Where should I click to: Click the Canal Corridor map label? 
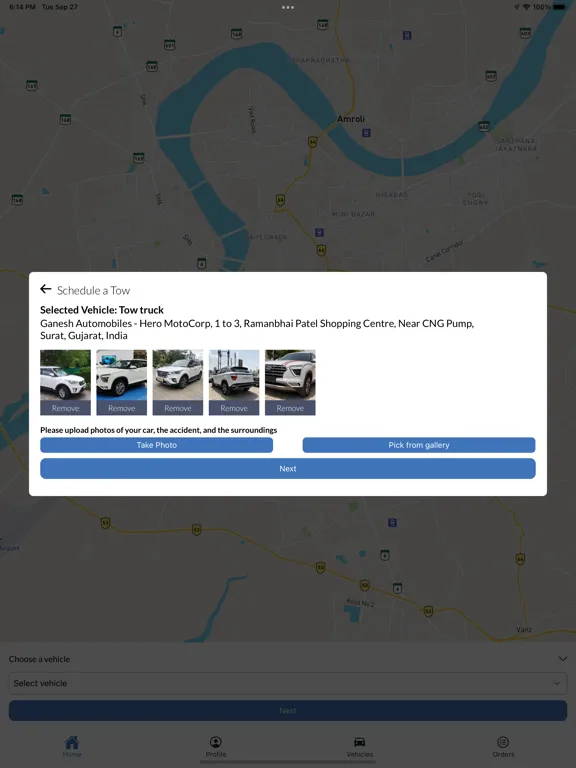click(444, 251)
